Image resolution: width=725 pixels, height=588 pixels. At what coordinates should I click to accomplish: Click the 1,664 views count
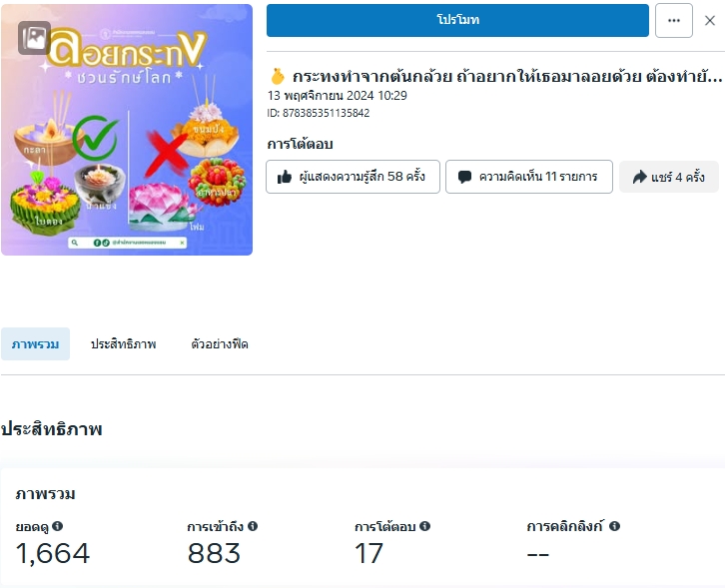[53, 553]
